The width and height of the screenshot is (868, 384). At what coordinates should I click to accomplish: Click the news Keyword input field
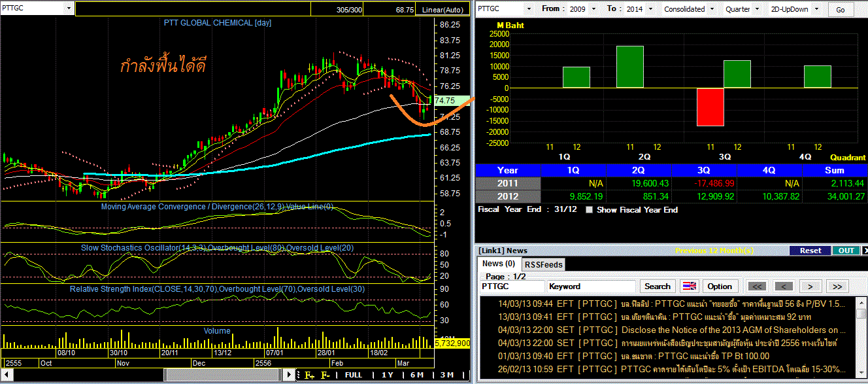coord(592,287)
